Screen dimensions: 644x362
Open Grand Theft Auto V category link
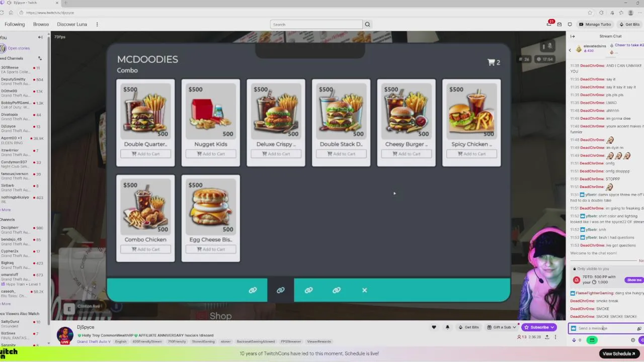[x=94, y=341]
